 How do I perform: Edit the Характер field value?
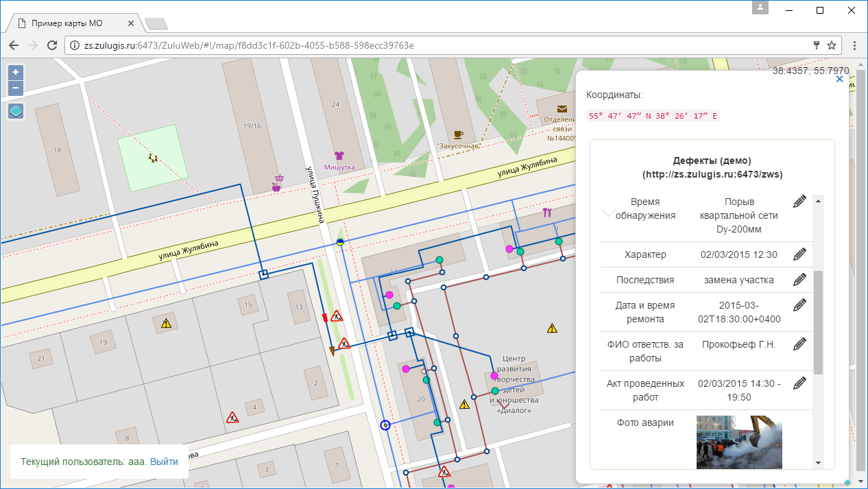click(799, 254)
